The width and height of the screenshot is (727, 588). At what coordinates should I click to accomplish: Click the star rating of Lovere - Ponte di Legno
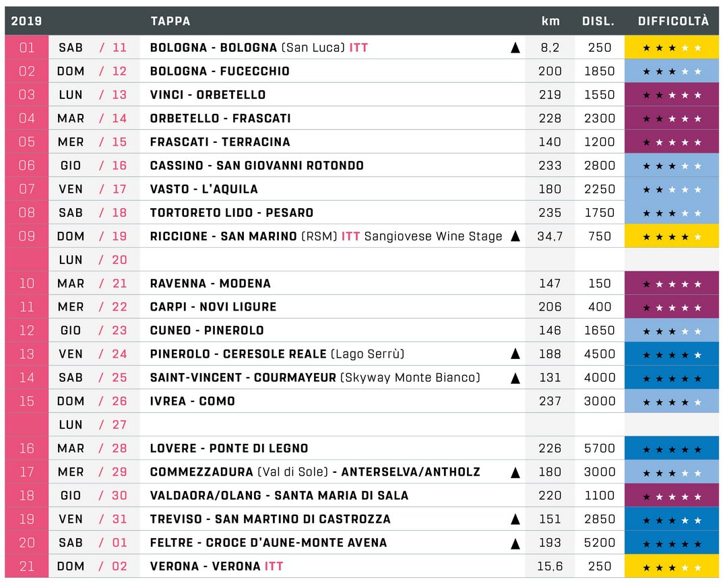coord(672,449)
